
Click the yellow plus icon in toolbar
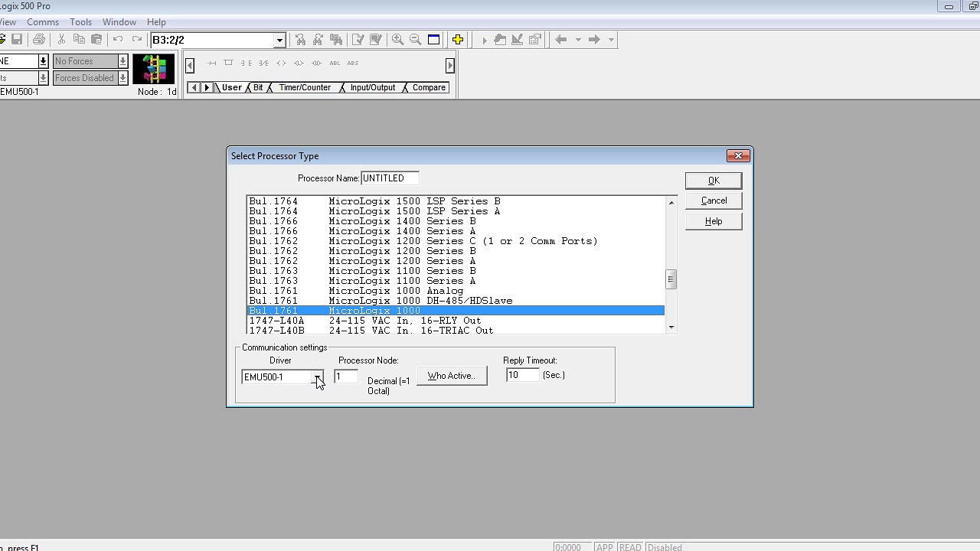click(x=458, y=40)
